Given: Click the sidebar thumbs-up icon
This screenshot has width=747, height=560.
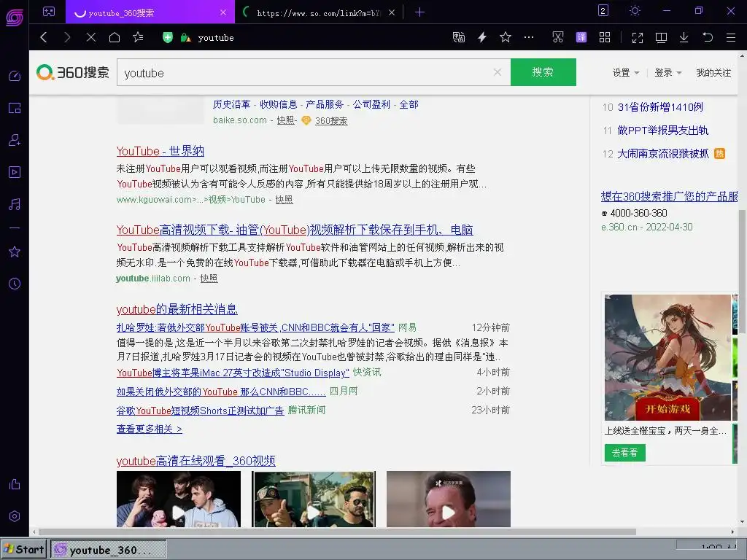Looking at the screenshot, I should point(15,484).
